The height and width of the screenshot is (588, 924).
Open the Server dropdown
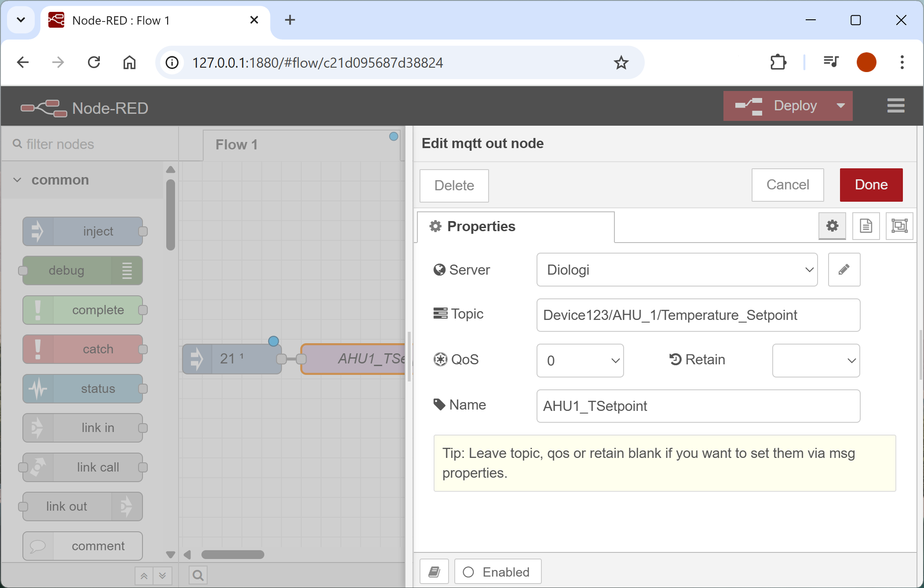point(676,269)
